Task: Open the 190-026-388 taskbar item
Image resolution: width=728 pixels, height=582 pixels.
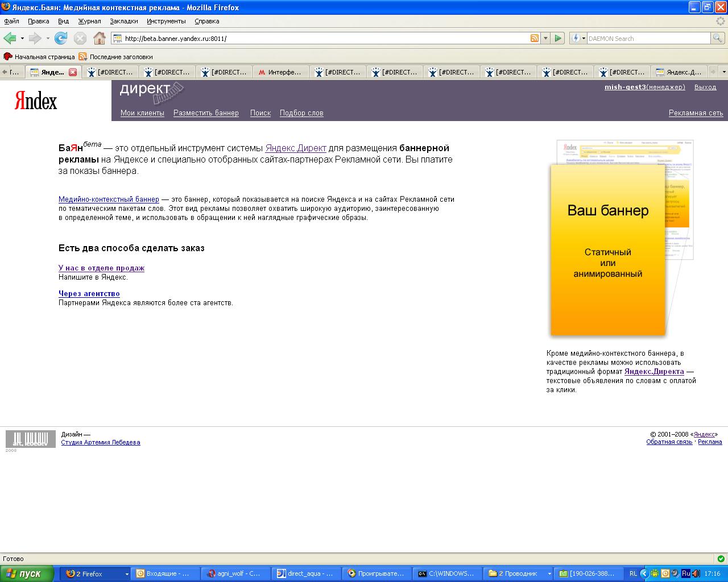Action: pos(589,574)
